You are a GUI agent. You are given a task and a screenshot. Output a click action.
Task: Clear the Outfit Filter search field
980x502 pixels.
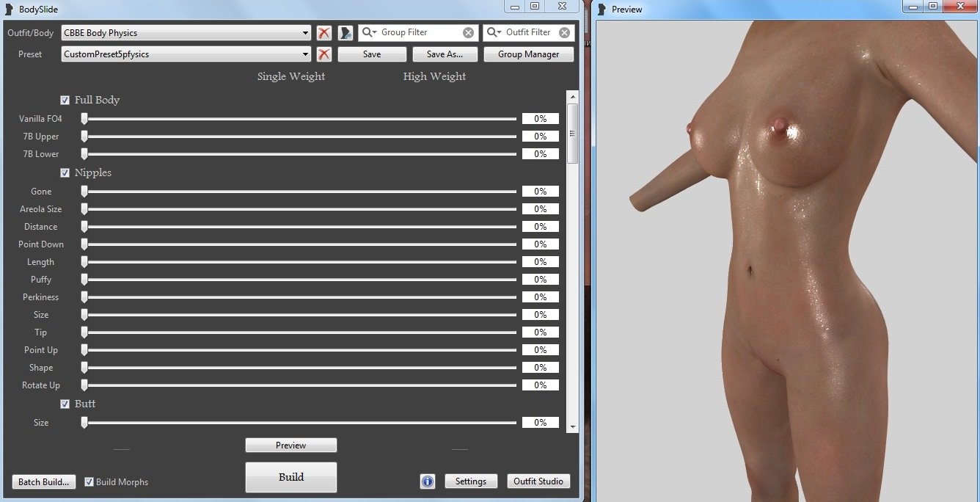tap(564, 33)
